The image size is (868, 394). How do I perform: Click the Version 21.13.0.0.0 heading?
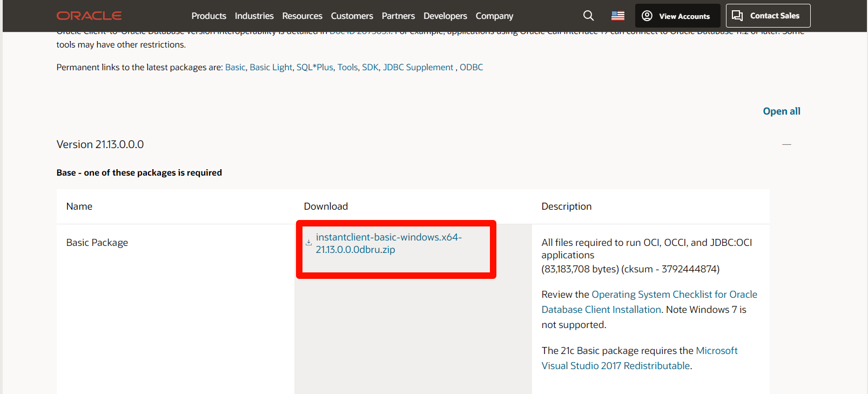point(100,144)
